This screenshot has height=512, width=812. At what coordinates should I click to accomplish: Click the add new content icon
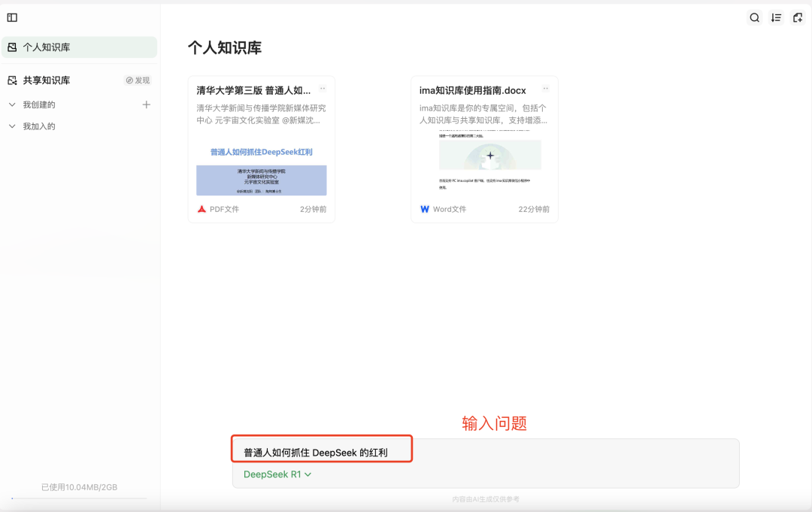(798, 17)
